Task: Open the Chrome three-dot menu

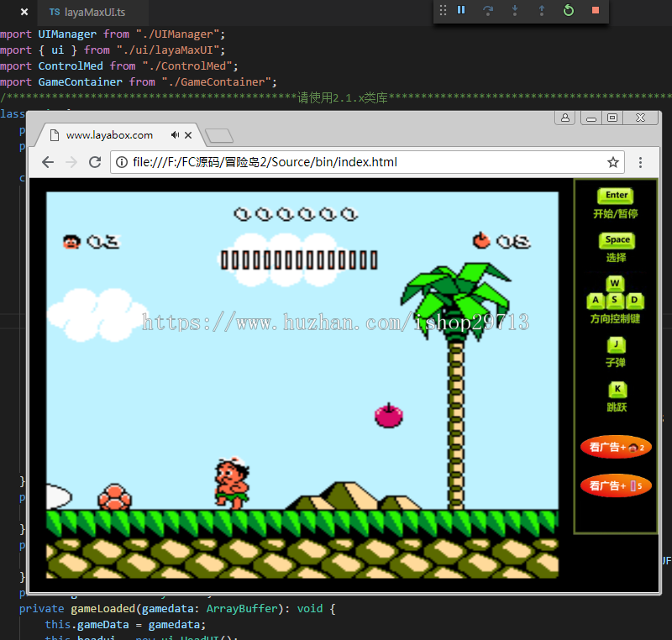Action: (x=641, y=162)
